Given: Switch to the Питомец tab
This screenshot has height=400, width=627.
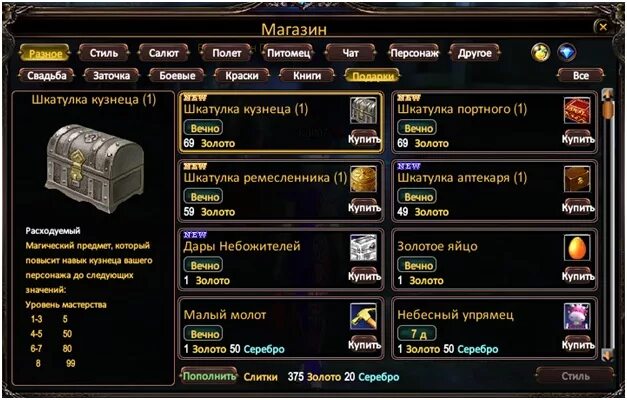Looking at the screenshot, I should 288,53.
